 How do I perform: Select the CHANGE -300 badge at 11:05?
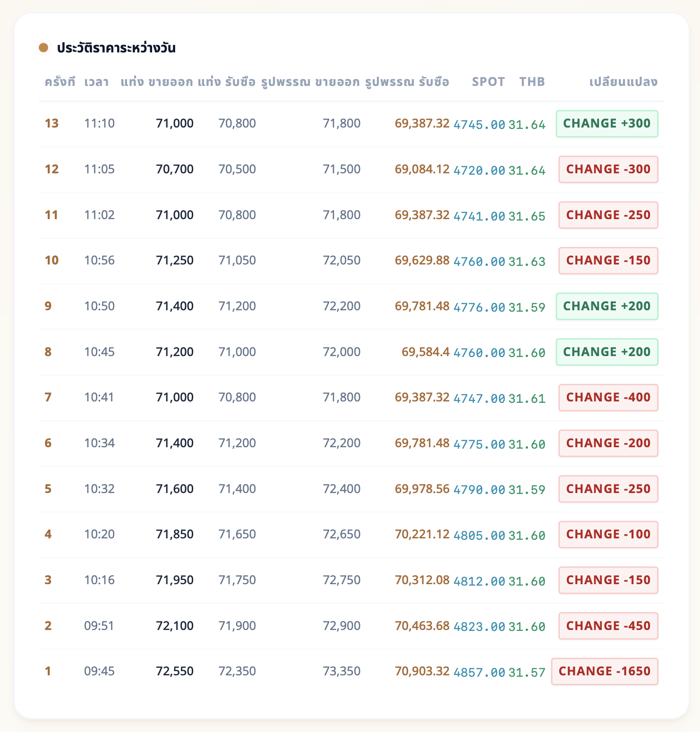608,170
